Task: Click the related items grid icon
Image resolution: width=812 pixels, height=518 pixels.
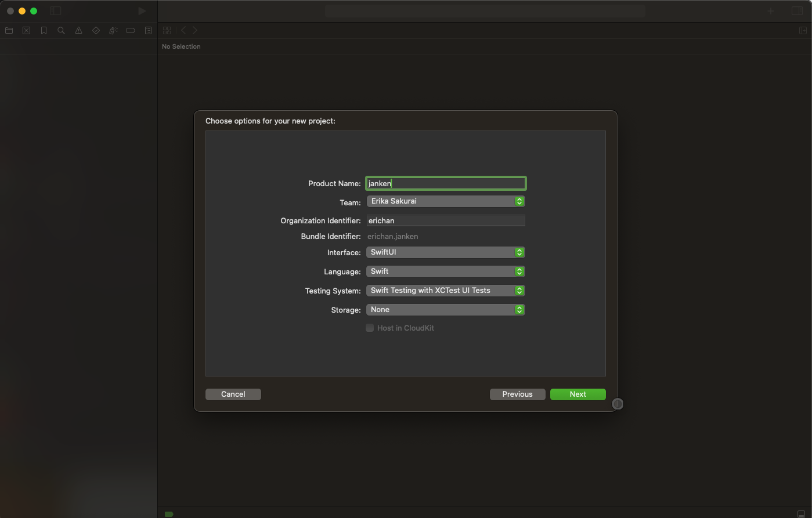Action: (167, 30)
